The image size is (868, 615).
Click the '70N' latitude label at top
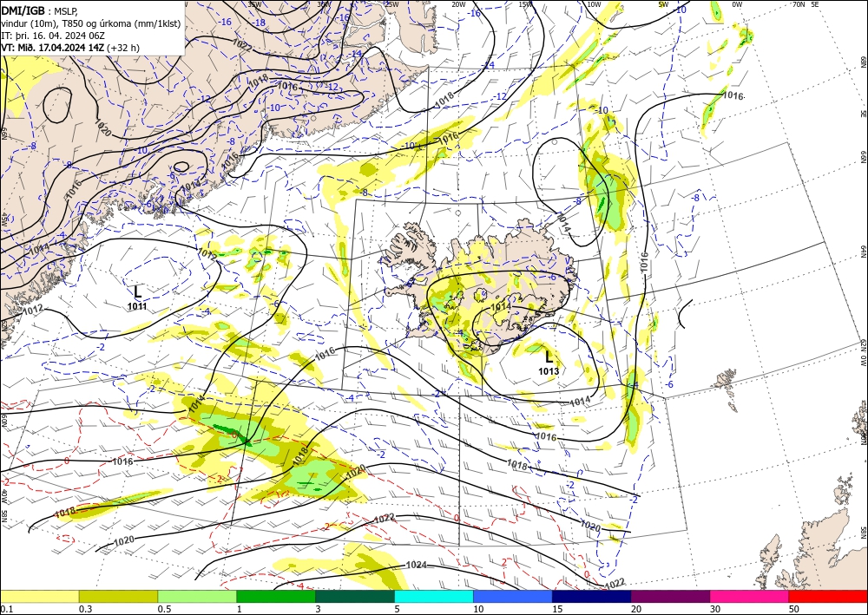[x=799, y=4]
